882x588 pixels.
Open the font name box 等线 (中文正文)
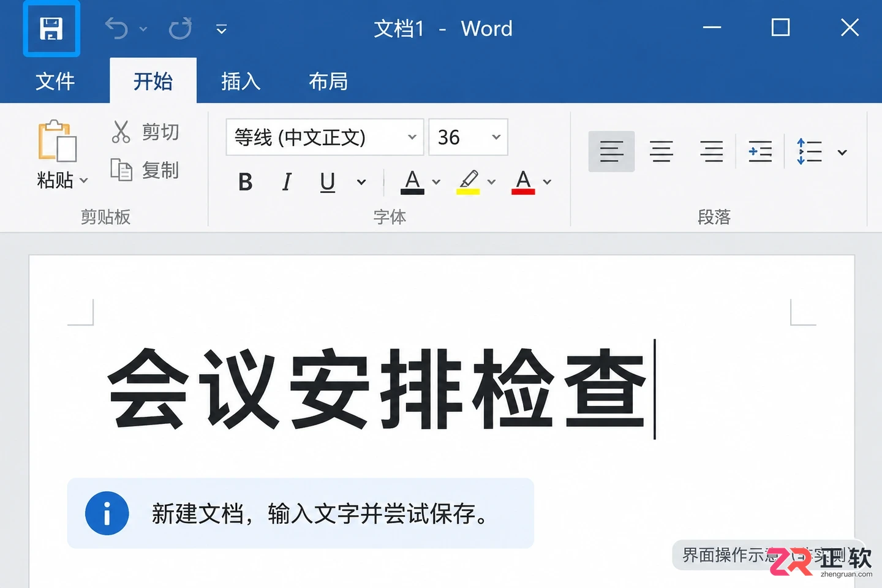click(325, 137)
